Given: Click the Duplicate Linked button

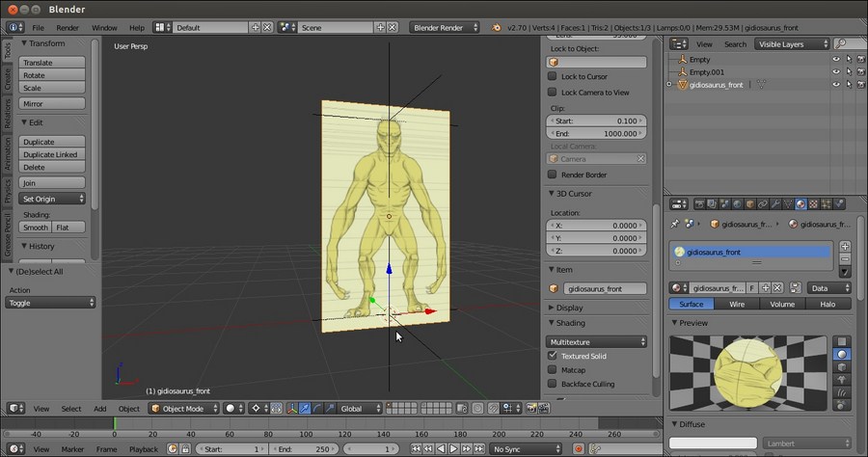Looking at the screenshot, I should [x=52, y=154].
